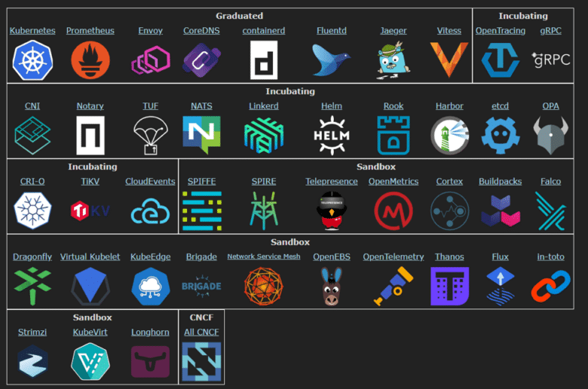Open the Harbor text link
The width and height of the screenshot is (588, 389).
[x=449, y=106]
